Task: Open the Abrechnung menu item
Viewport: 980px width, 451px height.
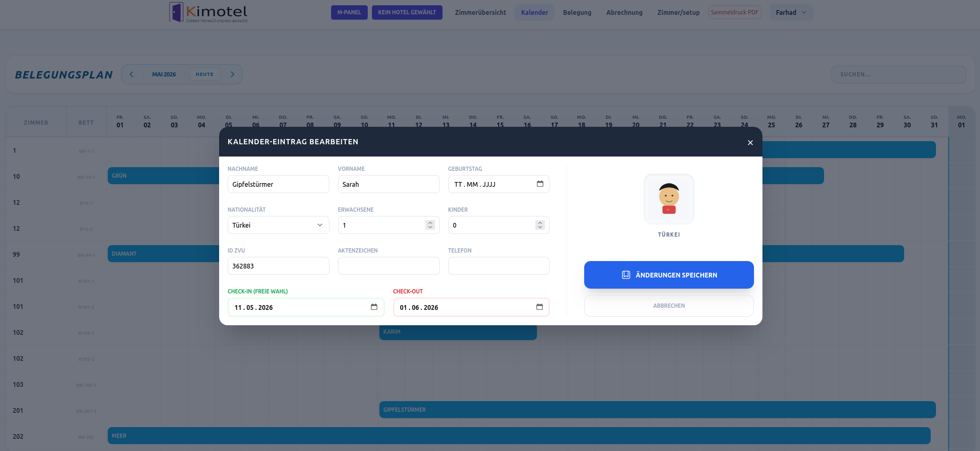Action: pyautogui.click(x=625, y=12)
